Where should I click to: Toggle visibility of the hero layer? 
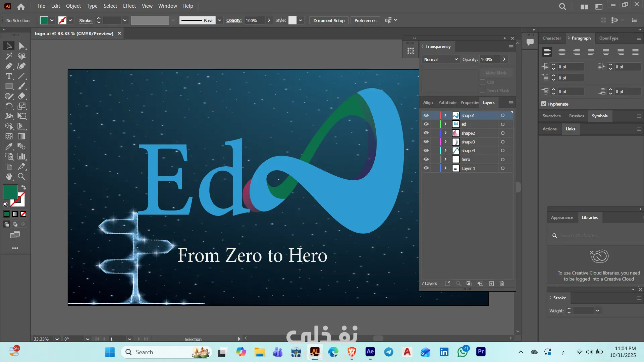tap(426, 160)
